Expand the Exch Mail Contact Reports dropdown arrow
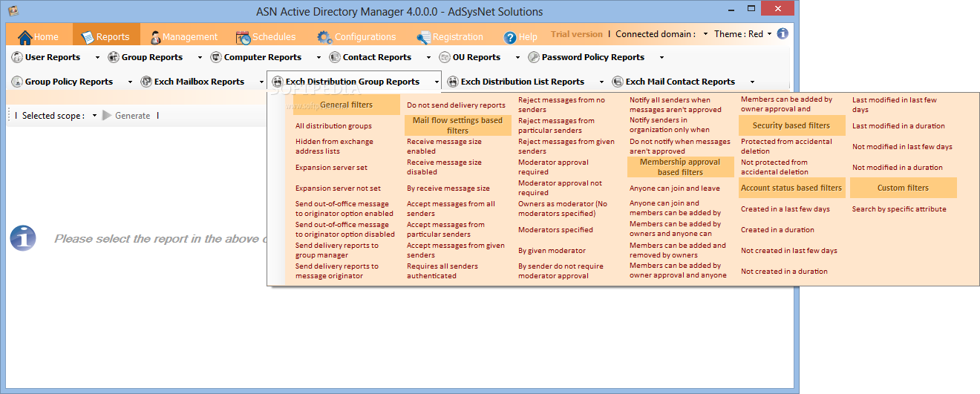The height and width of the screenshot is (394, 980). pos(752,82)
